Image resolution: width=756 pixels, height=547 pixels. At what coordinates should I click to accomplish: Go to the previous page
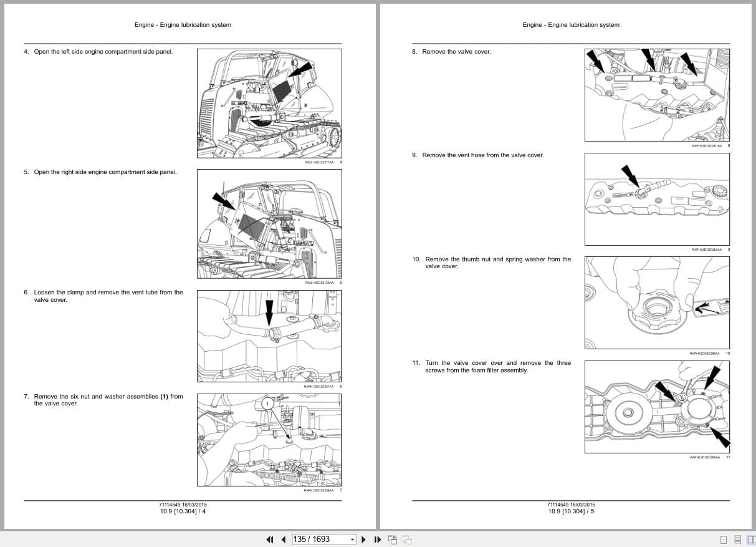point(284,540)
